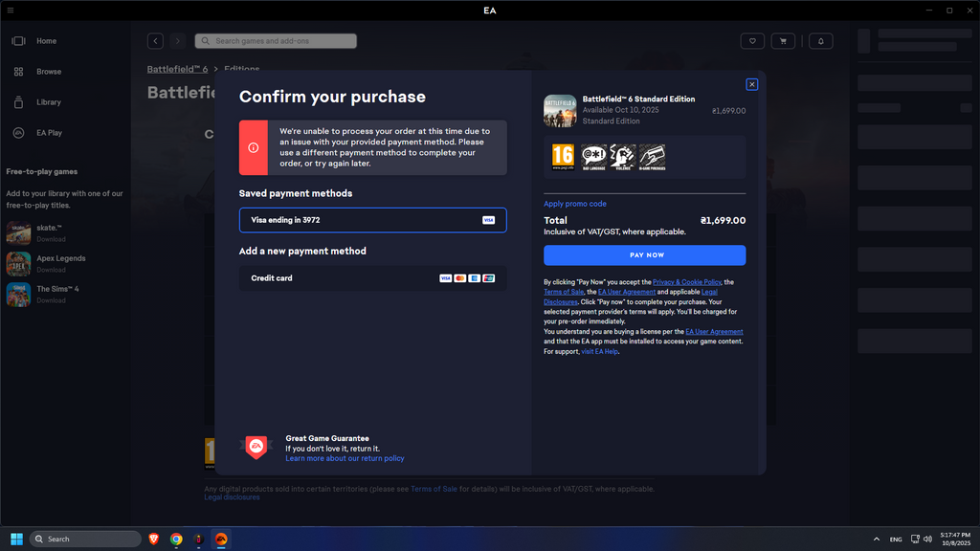The image size is (980, 551).
Task: Click the Battlefield 6 breadcrumb link
Action: coord(177,69)
